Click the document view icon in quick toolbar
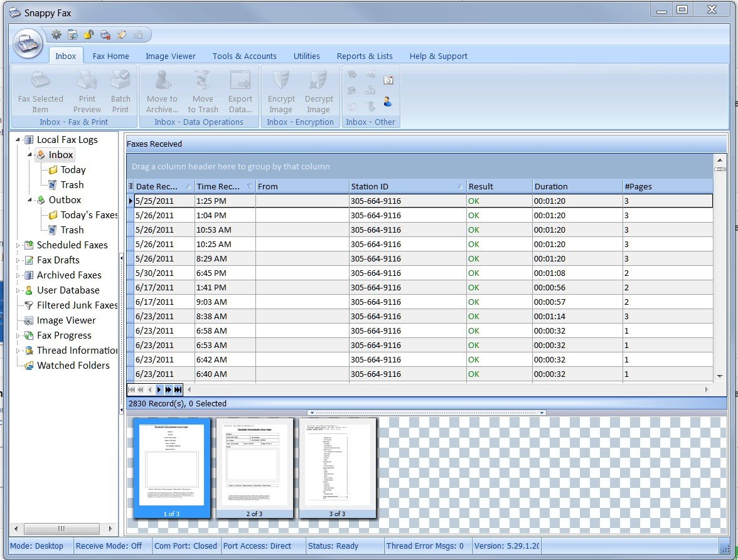Viewport: 738px width, 560px height. tap(73, 34)
